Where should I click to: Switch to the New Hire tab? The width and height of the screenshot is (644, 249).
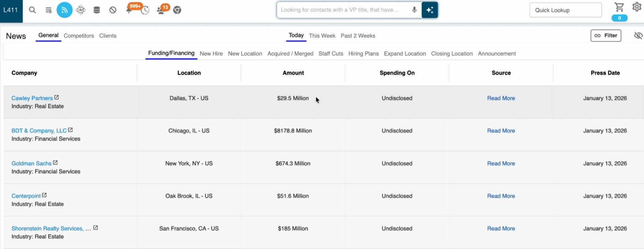211,54
